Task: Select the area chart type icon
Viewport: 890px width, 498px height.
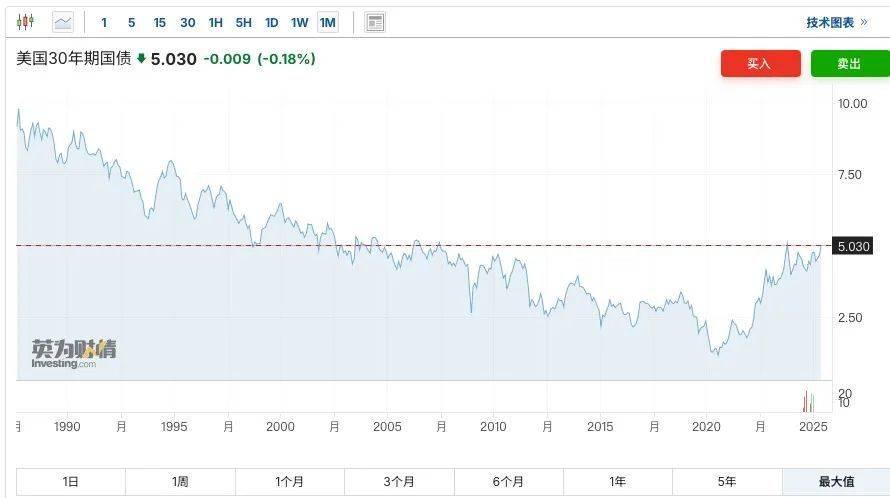Action: [63, 22]
